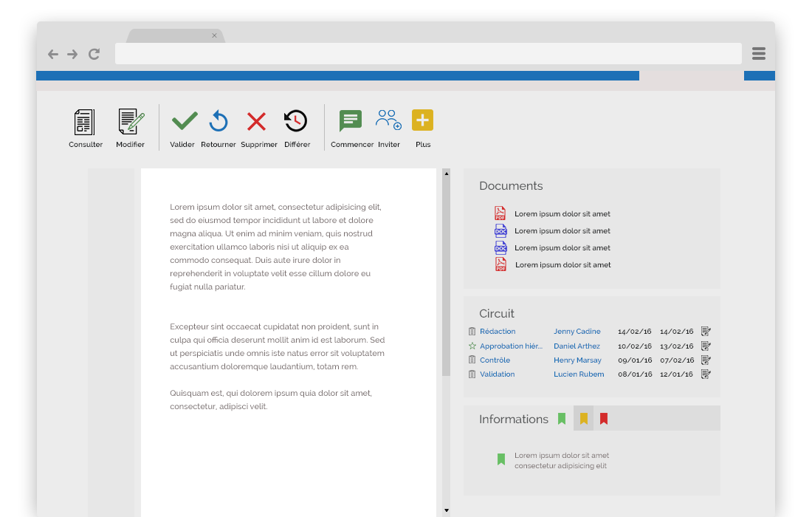Hit the red Supprimer cross icon
This screenshot has width=812, height=517.
click(x=256, y=121)
